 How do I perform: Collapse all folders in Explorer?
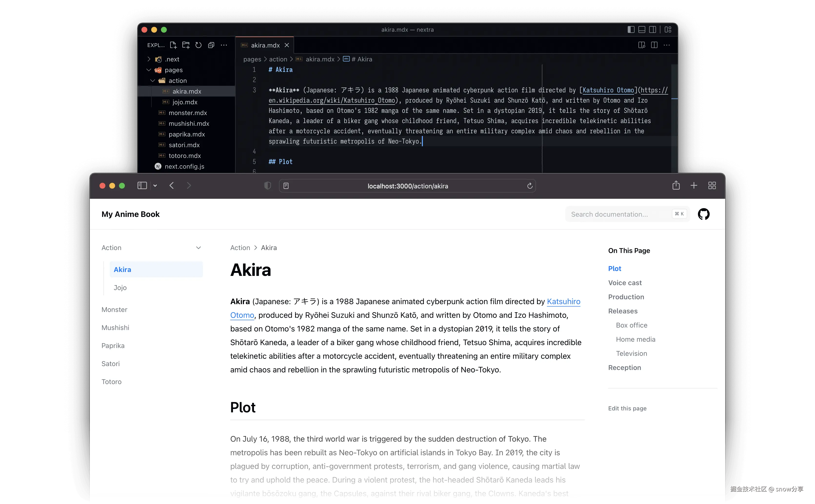[x=211, y=45]
